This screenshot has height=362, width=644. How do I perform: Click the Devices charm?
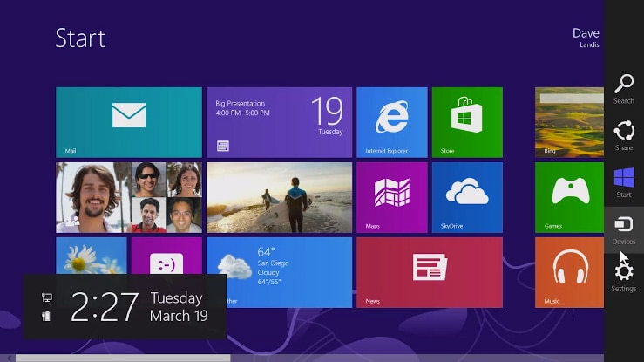[623, 229]
